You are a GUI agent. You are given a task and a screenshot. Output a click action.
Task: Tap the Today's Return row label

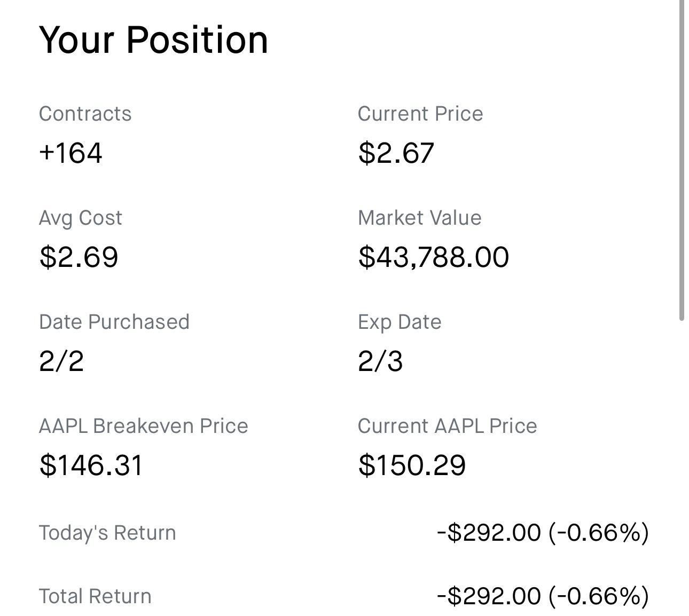coord(107,533)
